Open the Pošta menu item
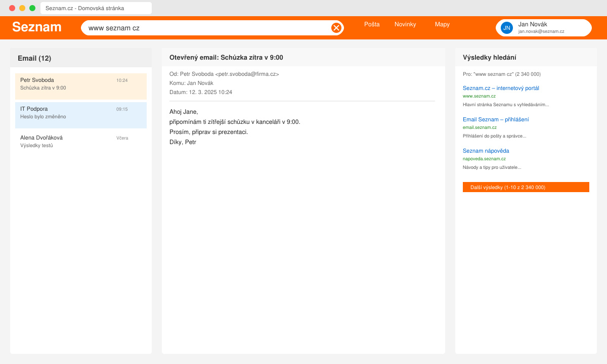This screenshot has width=607, height=364. tap(372, 24)
